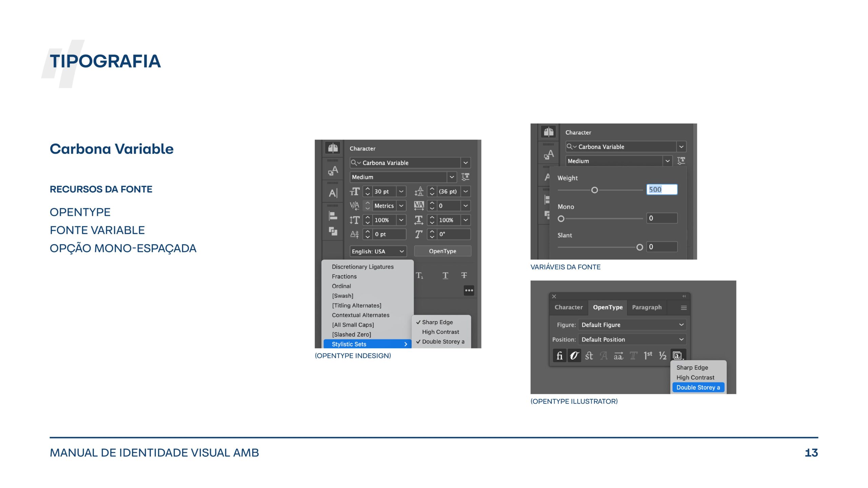Switch to the Paragraph tab
This screenshot has width=868, height=488.
647,307
